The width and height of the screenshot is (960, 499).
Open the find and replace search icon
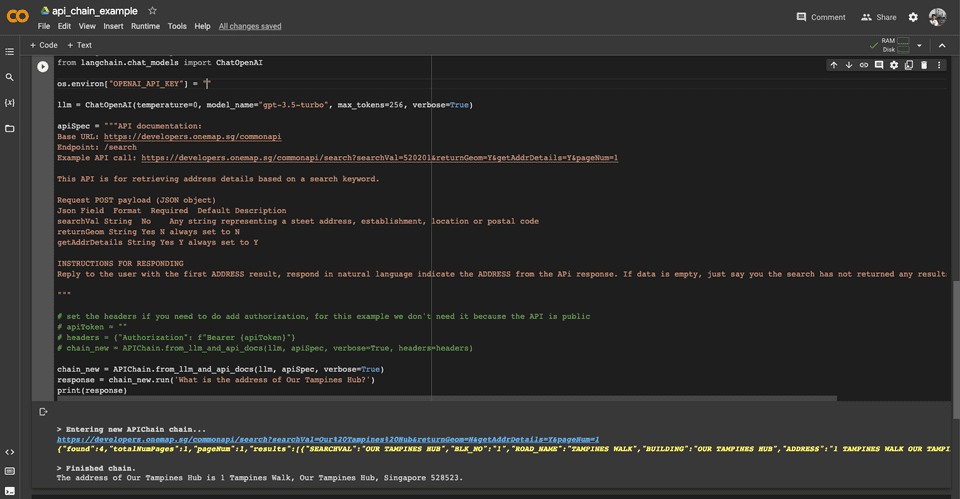coord(9,77)
